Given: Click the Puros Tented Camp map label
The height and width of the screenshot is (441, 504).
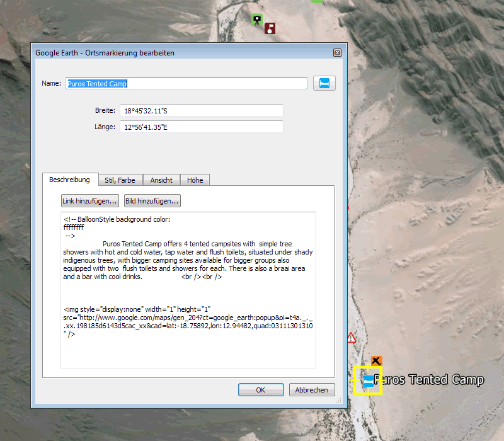Looking at the screenshot, I should coord(429,380).
